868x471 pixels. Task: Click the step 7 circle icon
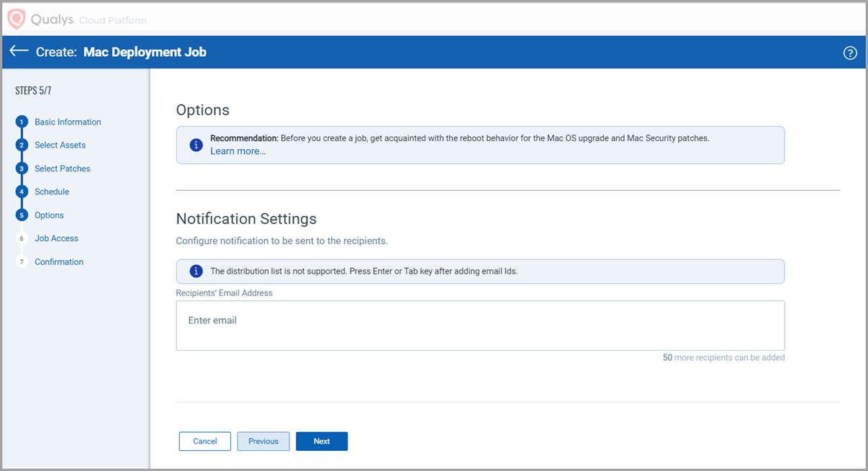click(x=22, y=262)
